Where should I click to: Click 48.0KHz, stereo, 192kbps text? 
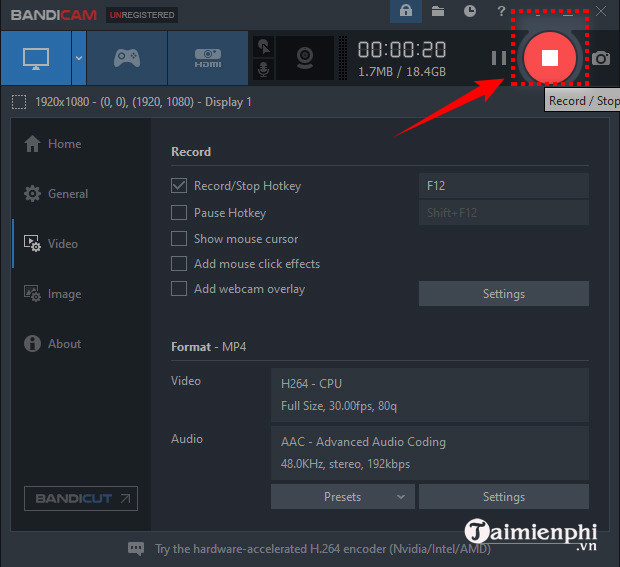pyautogui.click(x=345, y=464)
